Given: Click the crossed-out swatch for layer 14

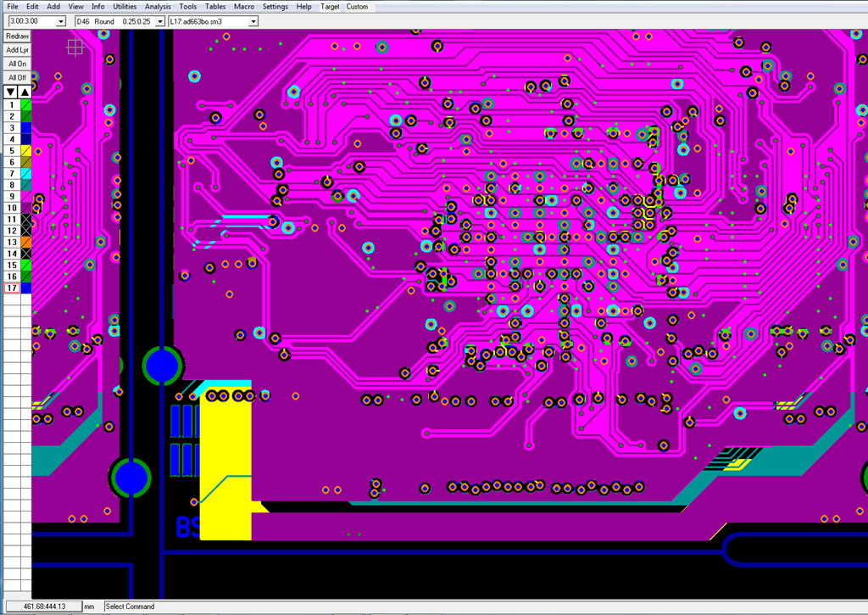Looking at the screenshot, I should pyautogui.click(x=26, y=254).
